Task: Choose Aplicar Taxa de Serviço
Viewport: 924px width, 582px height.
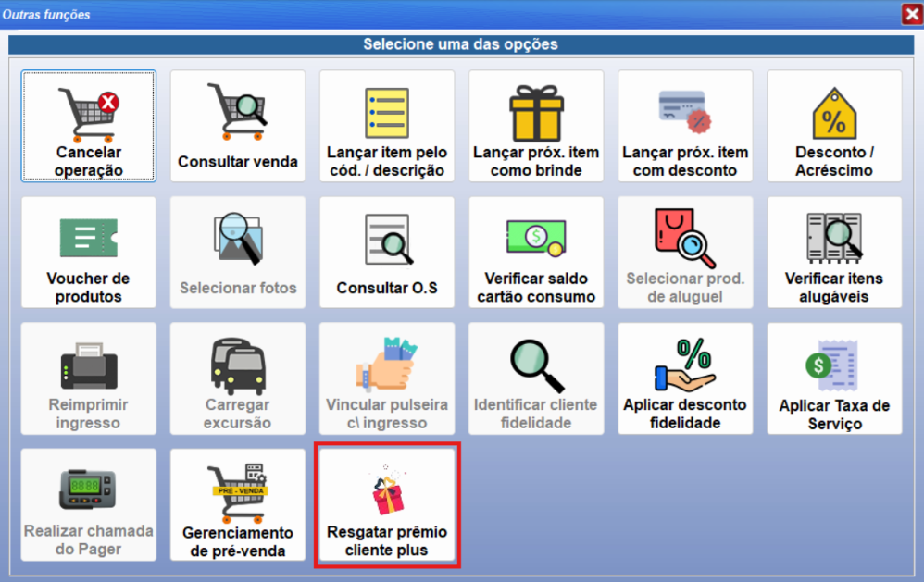Action: pos(834,378)
